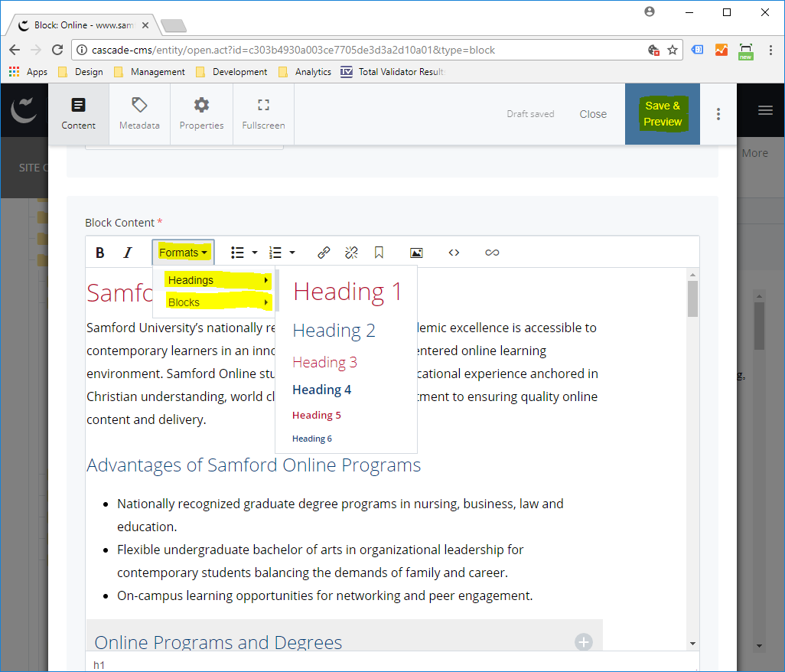This screenshot has width=785, height=672.
Task: Insert a numbered list
Action: tap(275, 253)
